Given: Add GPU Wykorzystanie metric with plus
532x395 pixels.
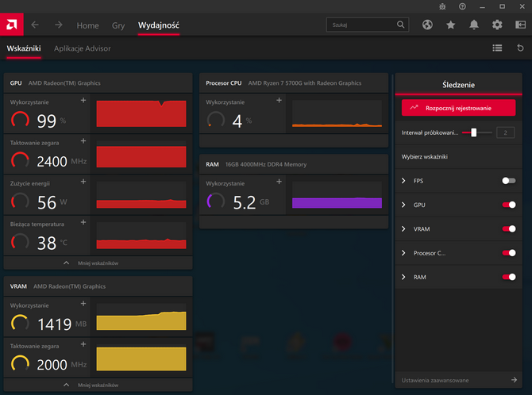Looking at the screenshot, I should (83, 101).
